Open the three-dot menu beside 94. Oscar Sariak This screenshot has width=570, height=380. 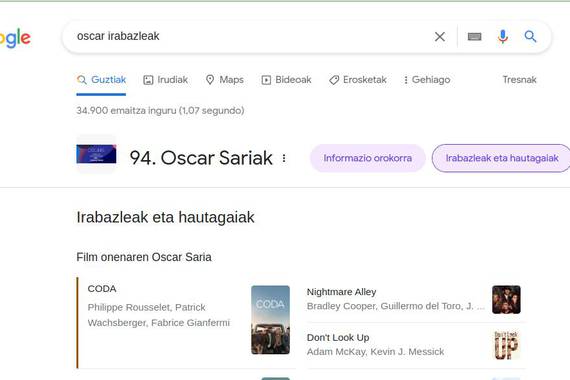[284, 158]
